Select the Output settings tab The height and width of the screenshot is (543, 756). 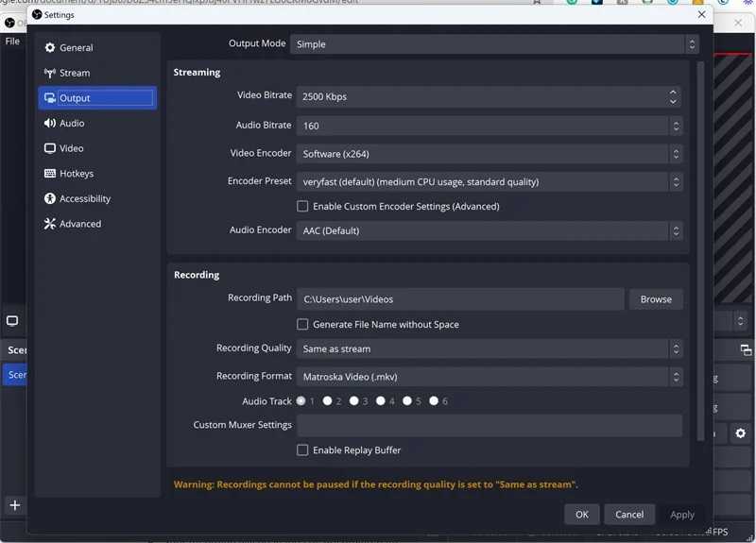click(97, 98)
